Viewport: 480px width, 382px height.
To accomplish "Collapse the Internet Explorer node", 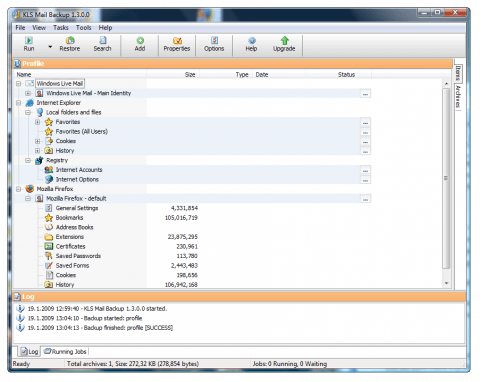I will click(x=19, y=103).
